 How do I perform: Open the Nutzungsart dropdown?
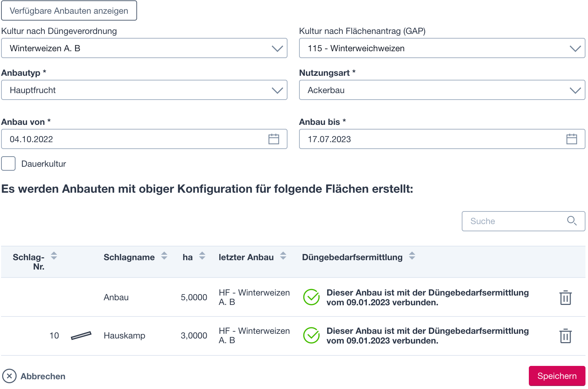442,90
